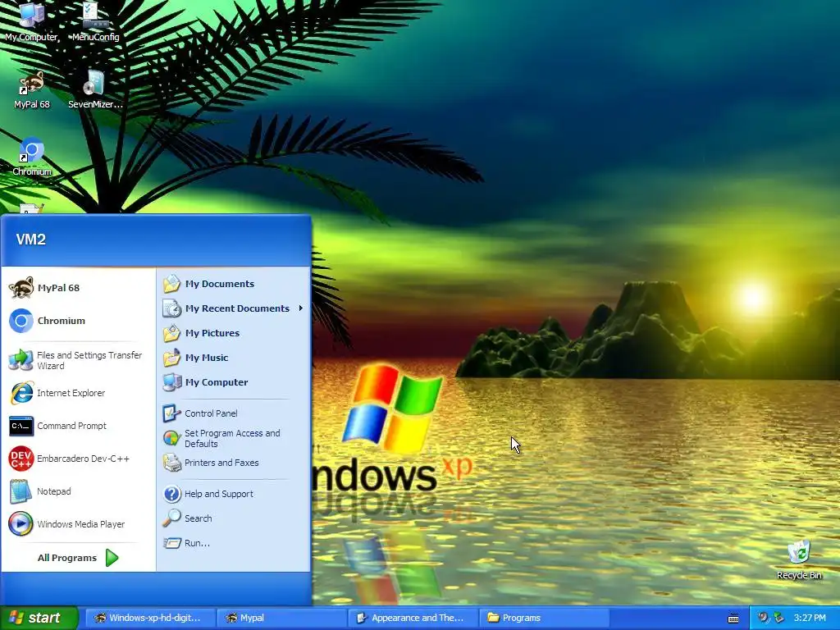
Task: Launch Embarcadero Dev-C++
Action: [x=78, y=459]
